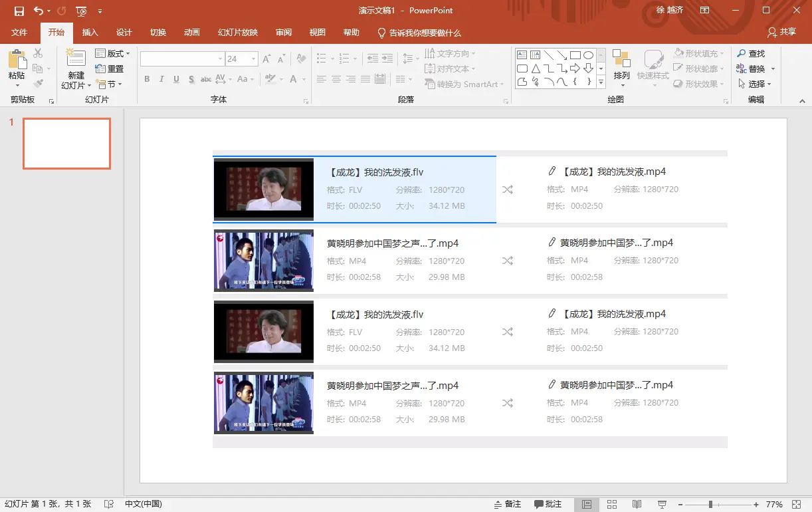This screenshot has width=812, height=512.
Task: Open the Text Direction (文字方向) dropdown
Action: point(451,53)
